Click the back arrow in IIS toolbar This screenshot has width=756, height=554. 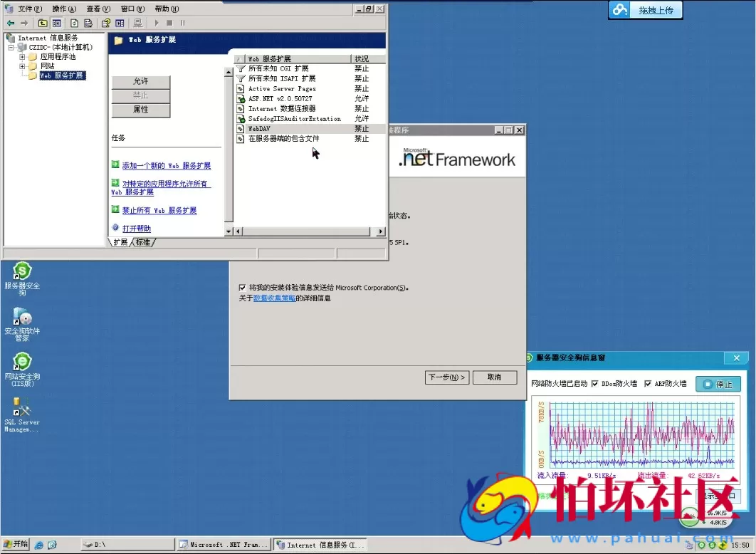pos(11,23)
